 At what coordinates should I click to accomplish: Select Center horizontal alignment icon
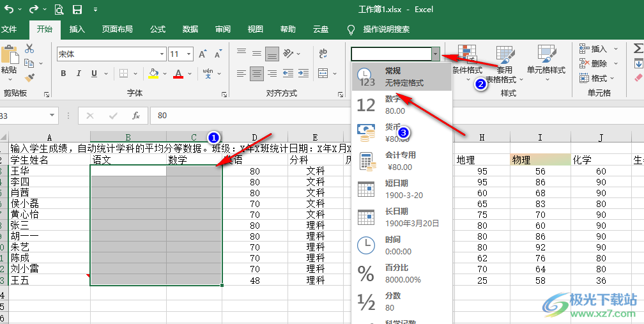click(257, 73)
